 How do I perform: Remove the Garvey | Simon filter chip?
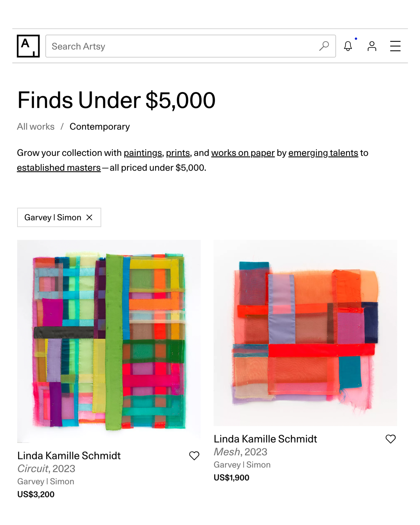89,217
